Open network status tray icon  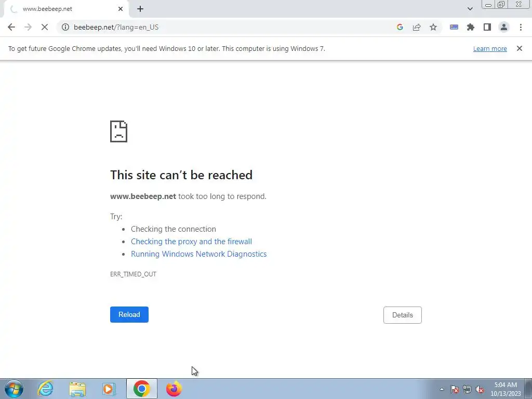[467, 389]
